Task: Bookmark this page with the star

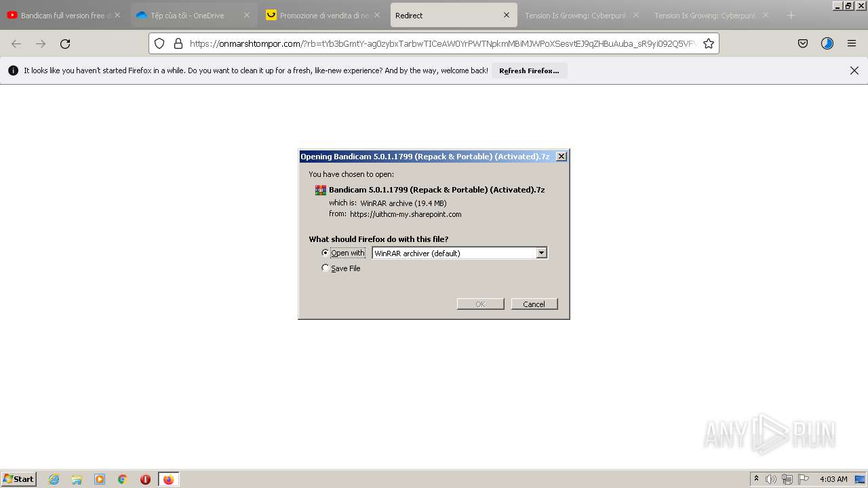Action: (709, 43)
